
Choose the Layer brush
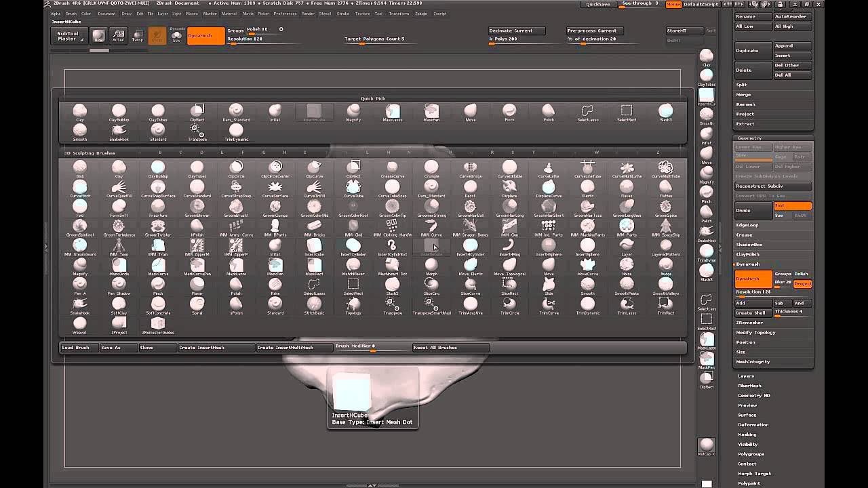[x=627, y=247]
